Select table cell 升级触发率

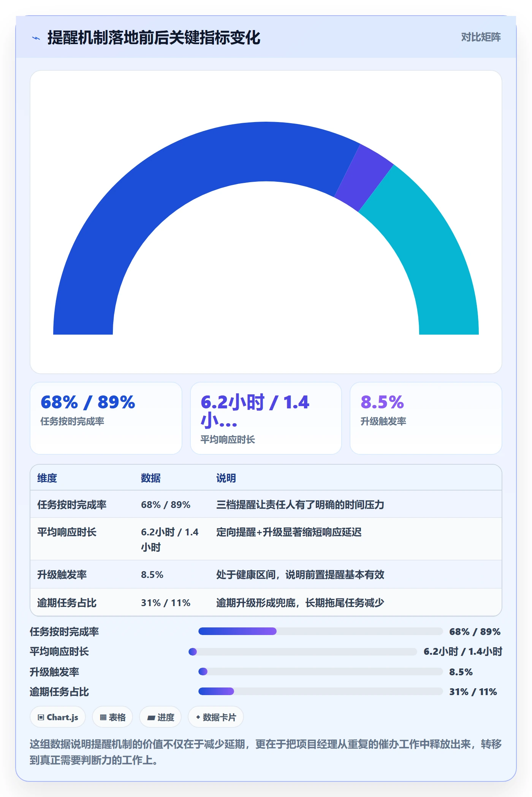62,575
